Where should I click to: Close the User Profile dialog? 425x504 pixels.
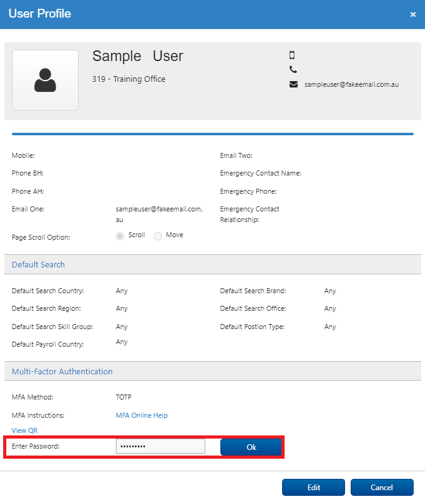(413, 14)
